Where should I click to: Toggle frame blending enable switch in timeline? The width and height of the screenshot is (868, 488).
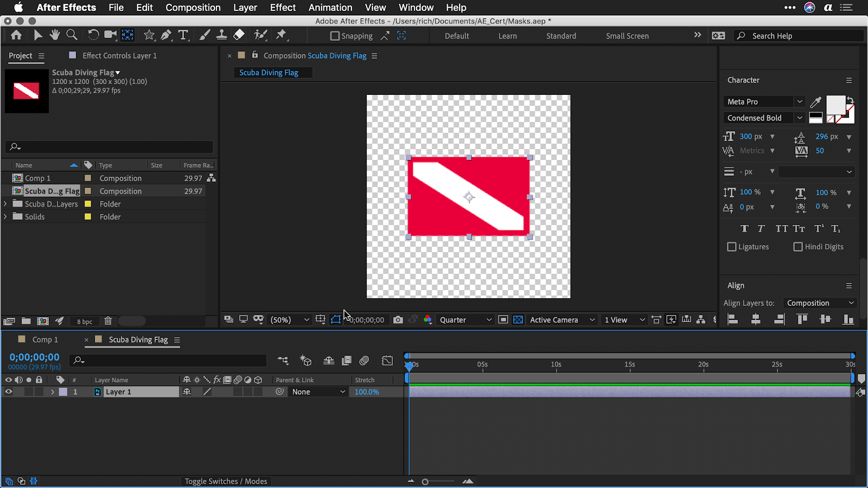346,360
